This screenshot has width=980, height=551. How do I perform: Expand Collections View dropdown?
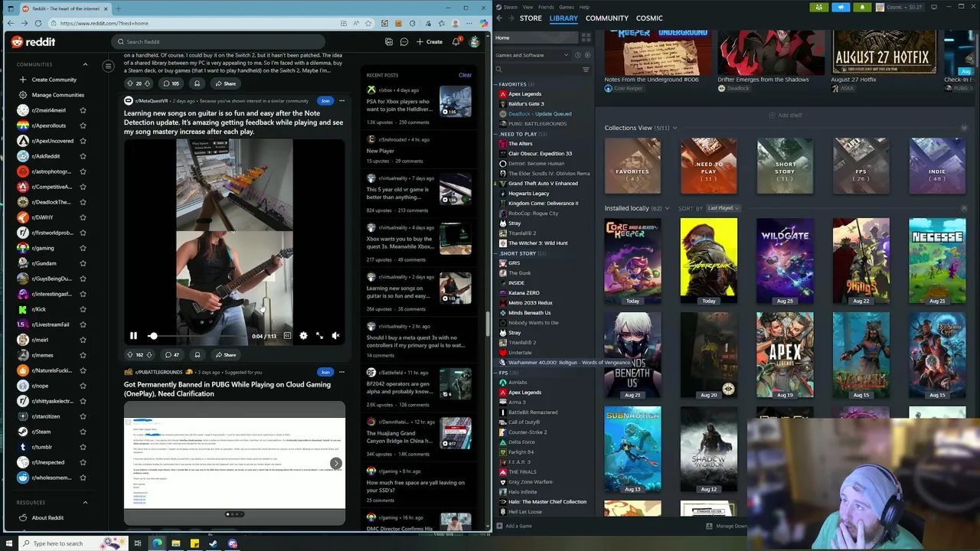point(675,128)
